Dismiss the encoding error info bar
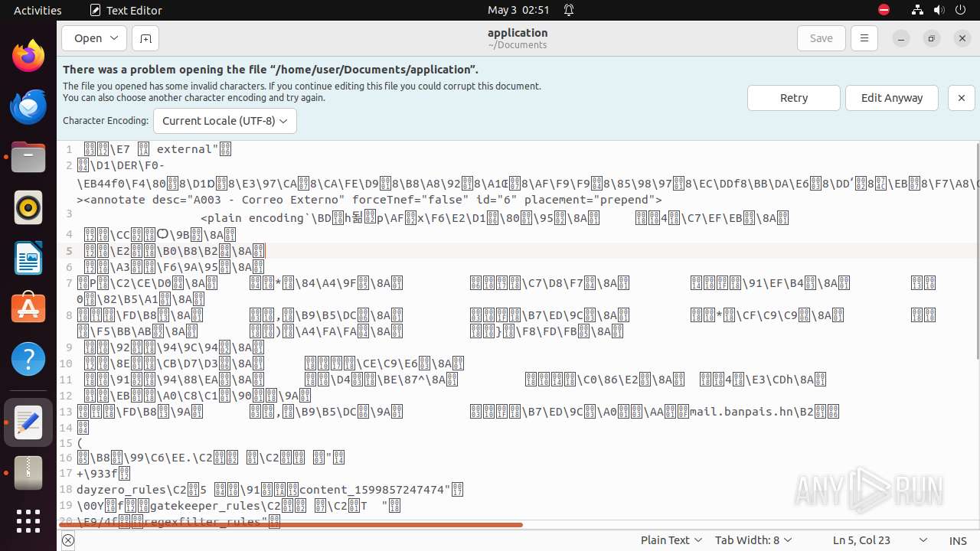The height and width of the screenshot is (551, 980). point(961,98)
